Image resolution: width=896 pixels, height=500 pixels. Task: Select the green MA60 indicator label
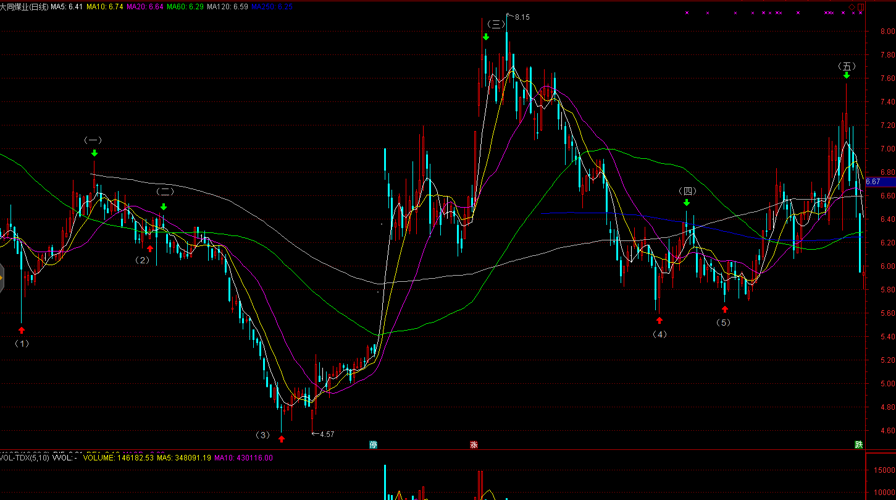pyautogui.click(x=185, y=7)
